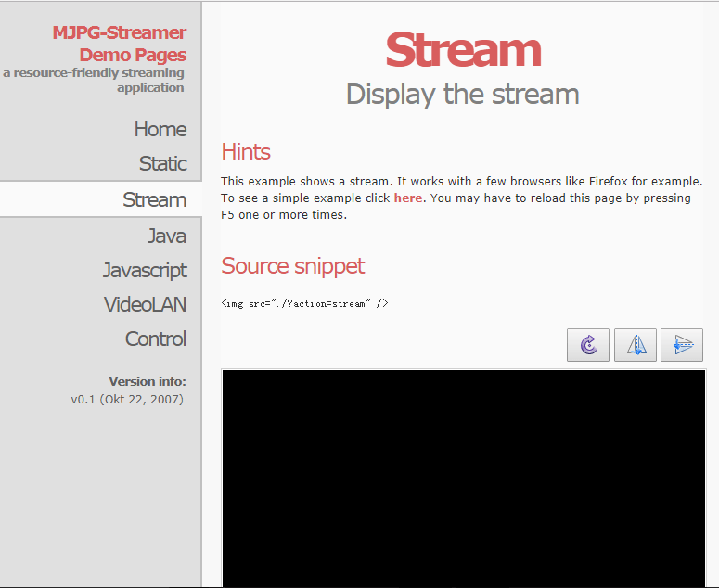Go to the Static page
This screenshot has width=719, height=588.
162,164
